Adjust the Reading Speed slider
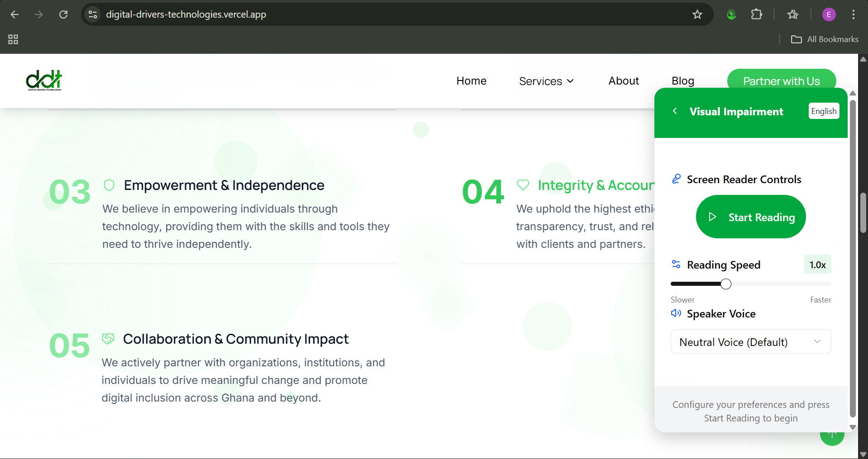Viewport: 868px width, 459px height. pos(725,284)
